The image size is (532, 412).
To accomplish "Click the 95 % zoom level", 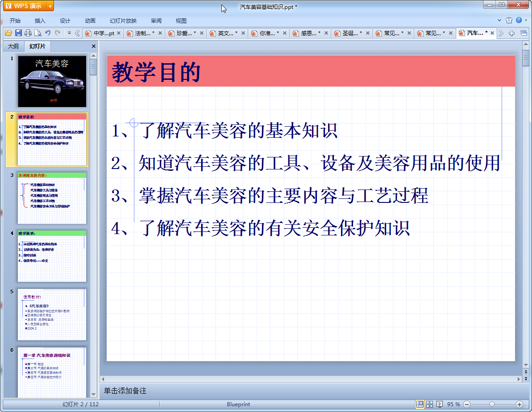I will point(453,404).
